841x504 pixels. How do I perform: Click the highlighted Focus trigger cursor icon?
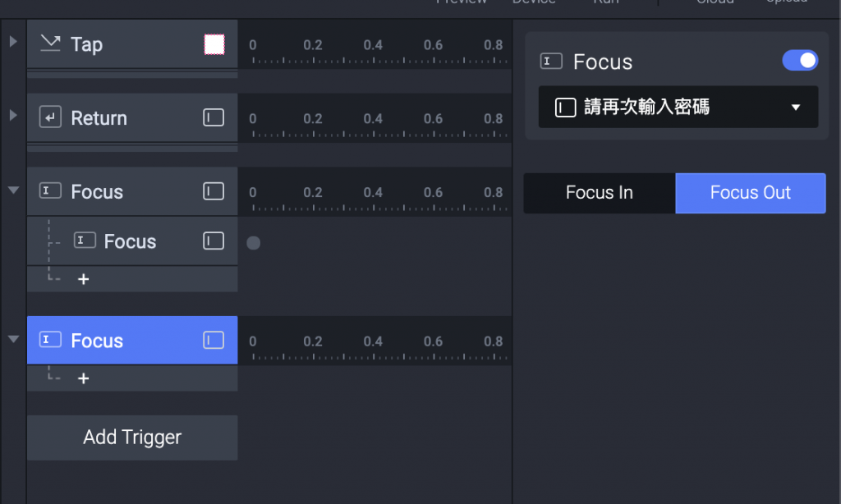[50, 340]
